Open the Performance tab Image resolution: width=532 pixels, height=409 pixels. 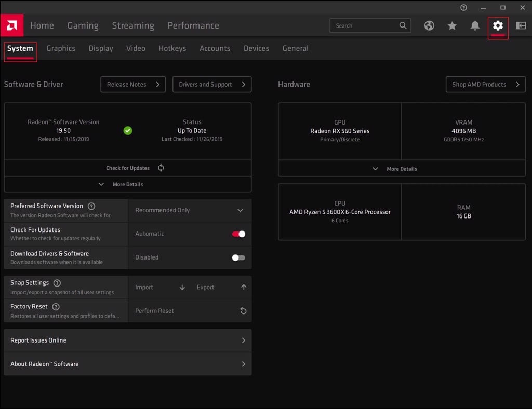tap(193, 25)
